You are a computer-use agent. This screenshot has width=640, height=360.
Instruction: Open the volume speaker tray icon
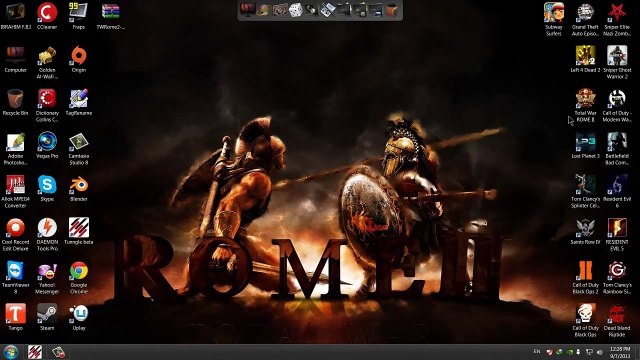tap(600, 352)
